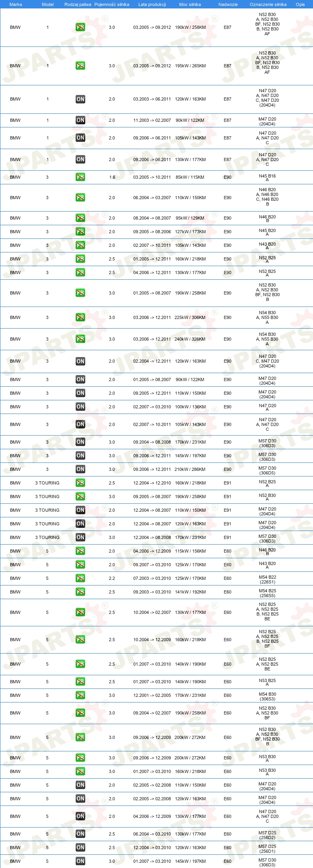Viewport: 313px width, 868px height.
Task: Click petrol icon in 1.6 85kW / 115KM row
Action: point(80,177)
